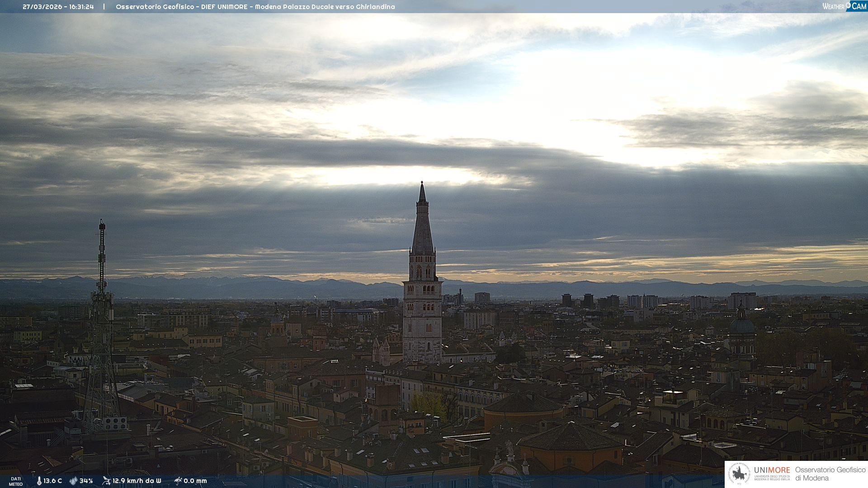Click the 34% humidity value
The image size is (868, 488).
[x=86, y=481]
